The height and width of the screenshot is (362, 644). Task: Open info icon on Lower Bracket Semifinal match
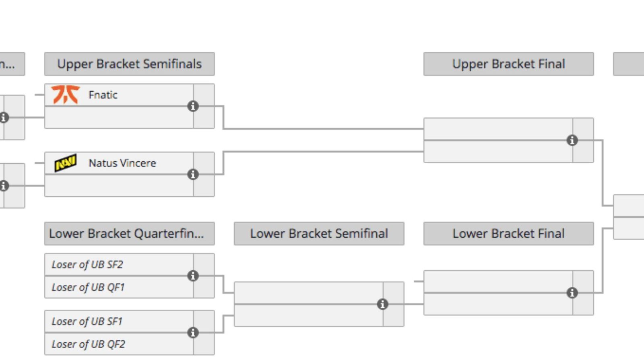(382, 304)
